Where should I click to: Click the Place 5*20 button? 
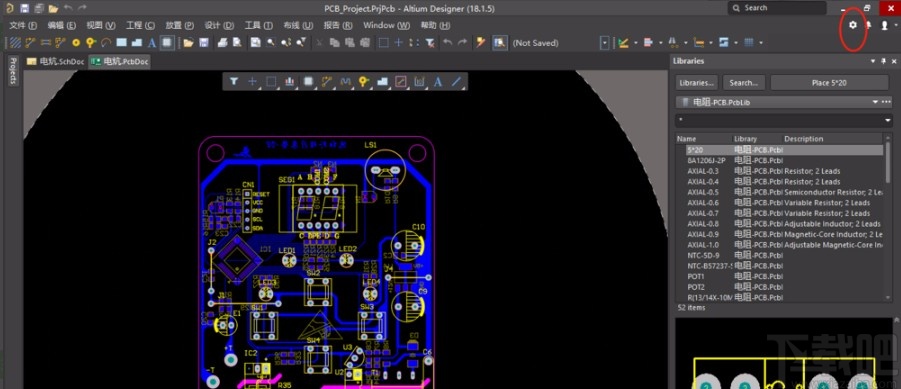(829, 83)
